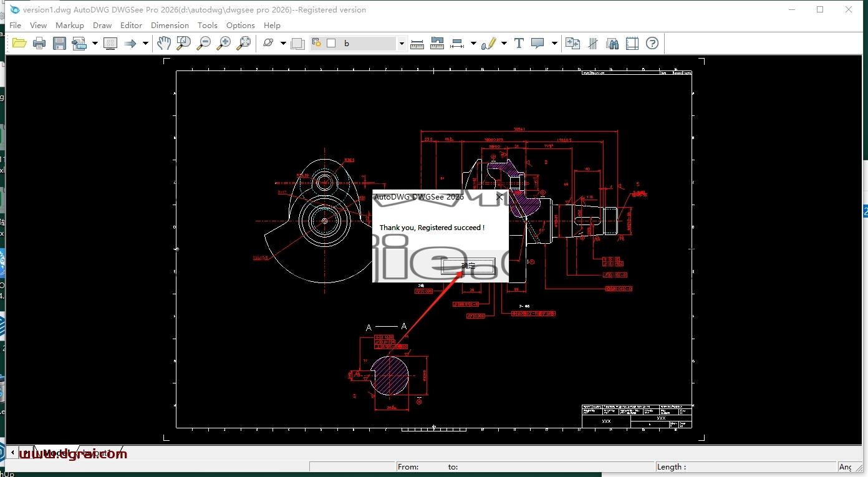This screenshot has height=477, width=868.
Task: Expand the comment bubble dropdown arrow
Action: tap(554, 43)
